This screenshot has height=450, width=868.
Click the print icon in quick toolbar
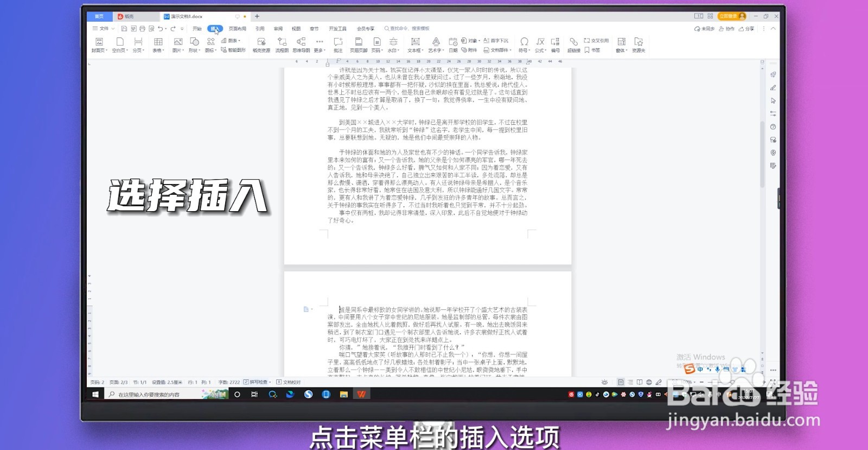point(142,29)
